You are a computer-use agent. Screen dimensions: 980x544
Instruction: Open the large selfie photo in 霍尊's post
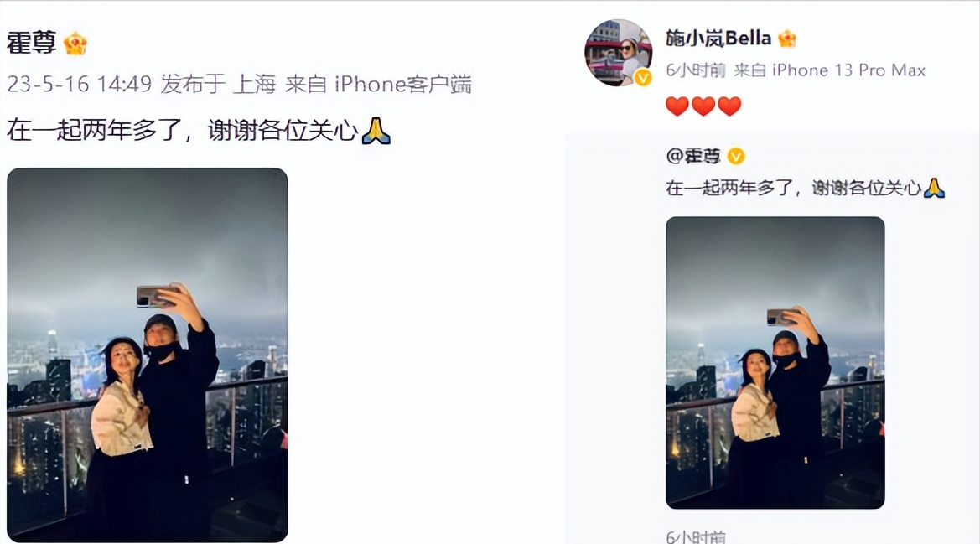pos(148,355)
